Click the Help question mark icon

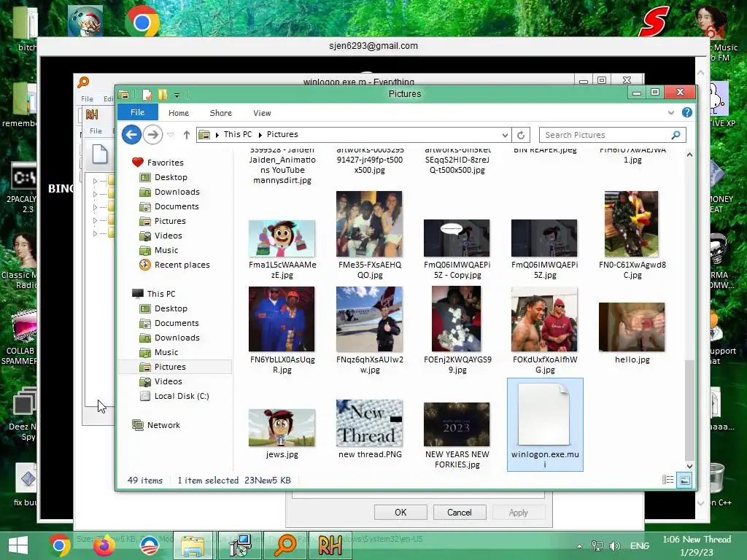(686, 112)
